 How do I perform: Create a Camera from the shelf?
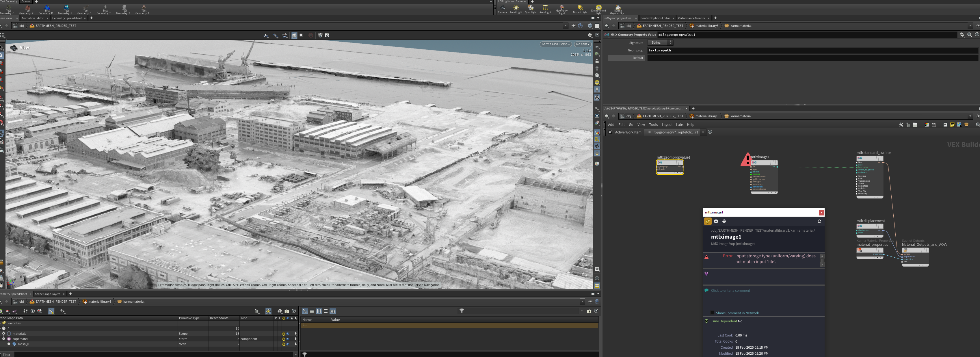point(502,9)
